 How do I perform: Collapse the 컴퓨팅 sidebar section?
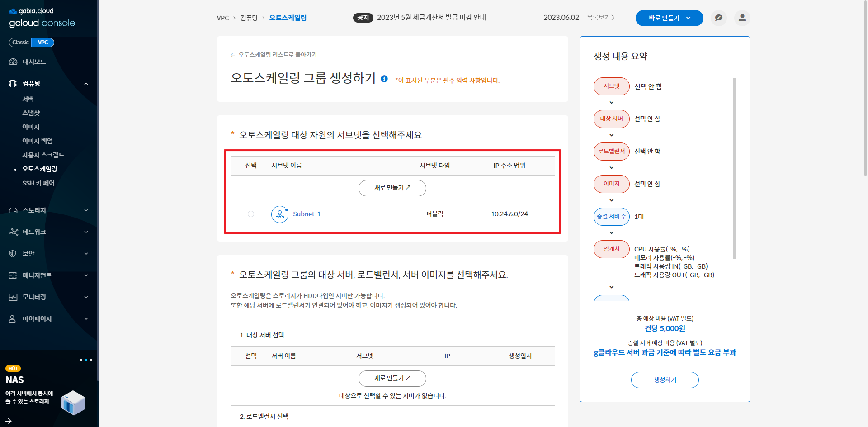(85, 84)
